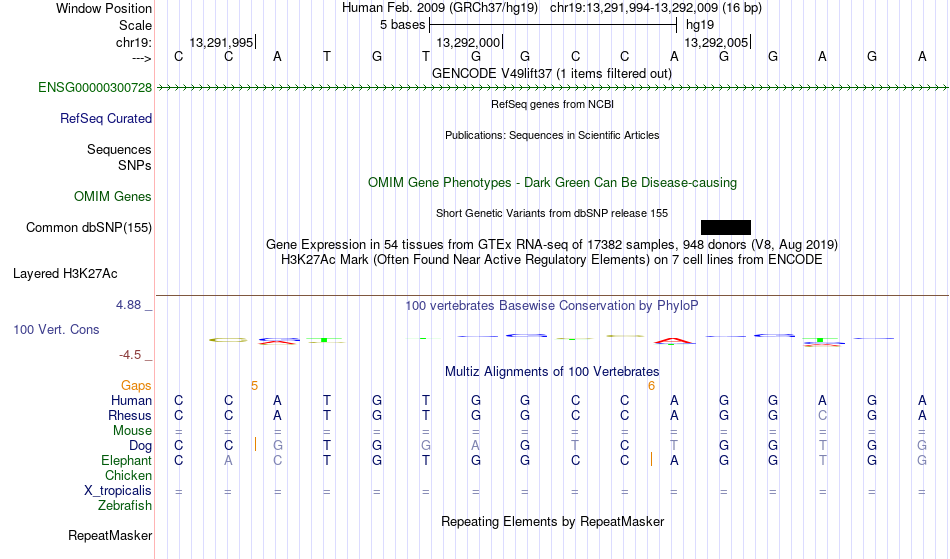Select the Human alignment row label

tap(131, 401)
